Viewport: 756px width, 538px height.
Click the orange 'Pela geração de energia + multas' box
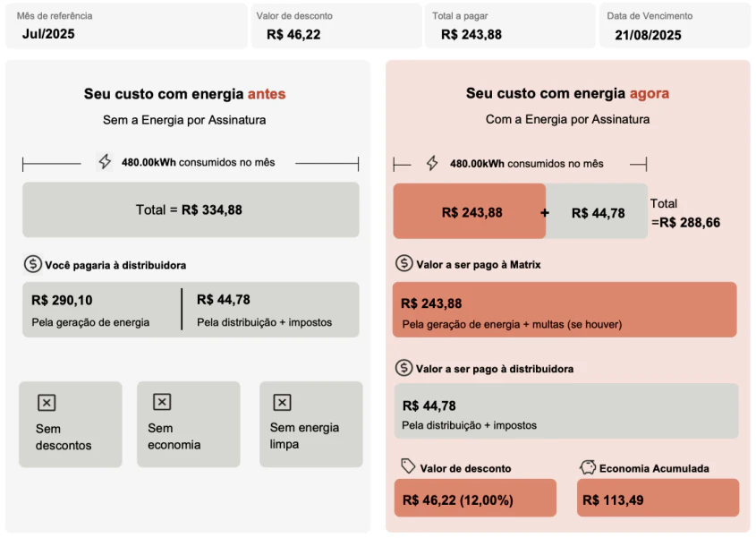click(x=565, y=310)
